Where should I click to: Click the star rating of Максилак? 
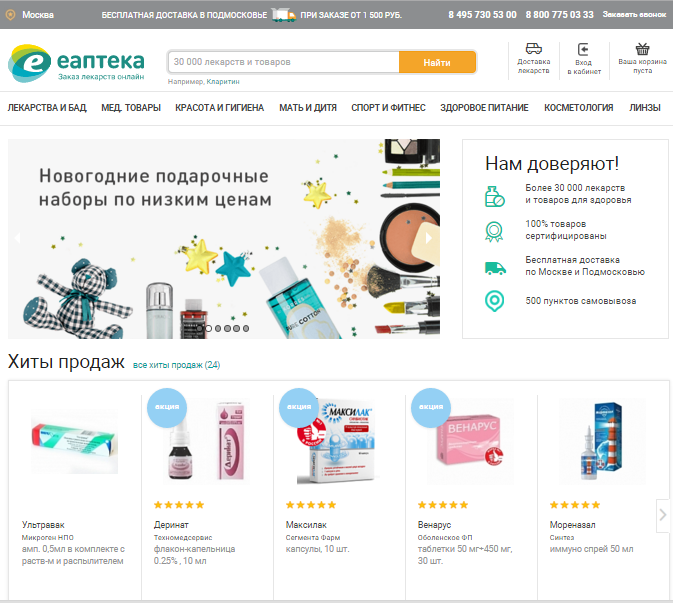[311, 505]
